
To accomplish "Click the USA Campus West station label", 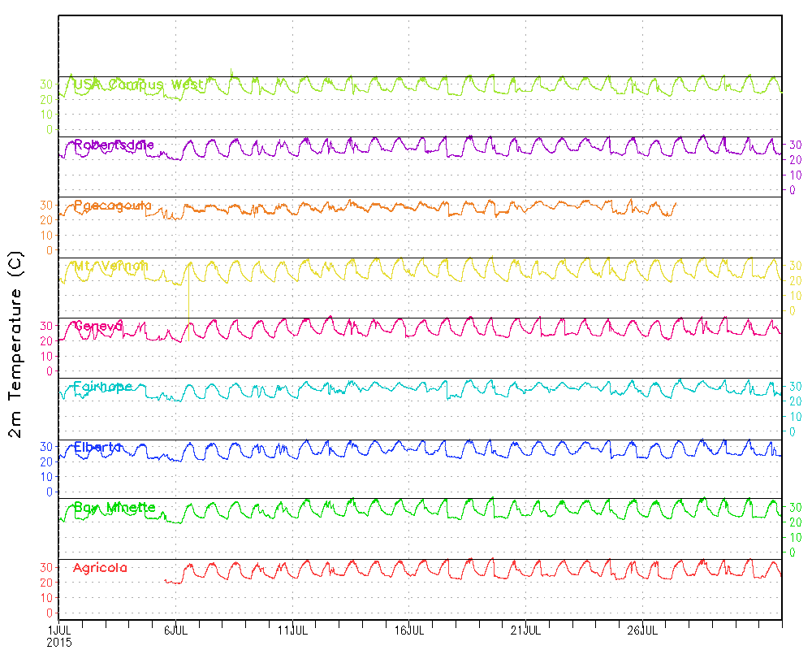I will (138, 84).
